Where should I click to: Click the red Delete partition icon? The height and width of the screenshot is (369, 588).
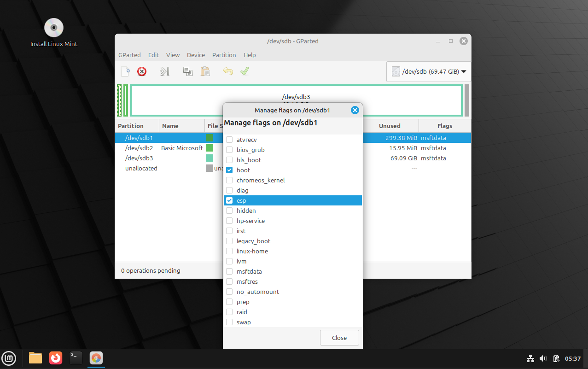[x=142, y=71]
